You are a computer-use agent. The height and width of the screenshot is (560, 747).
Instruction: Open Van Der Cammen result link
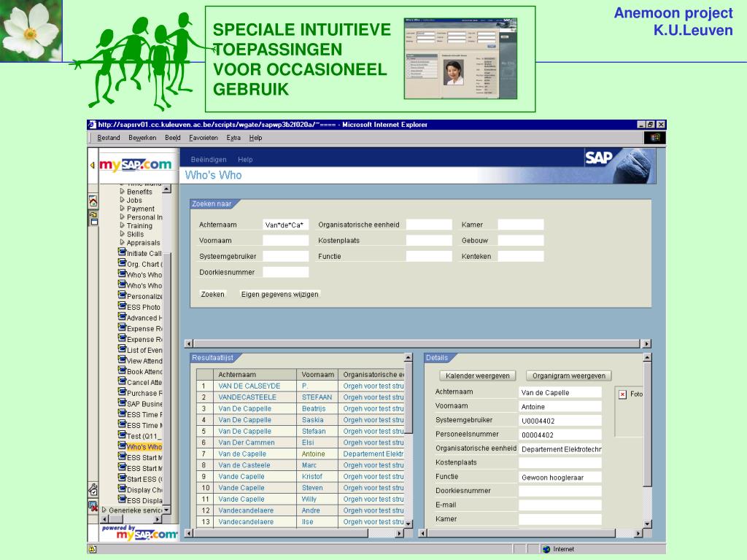(247, 443)
